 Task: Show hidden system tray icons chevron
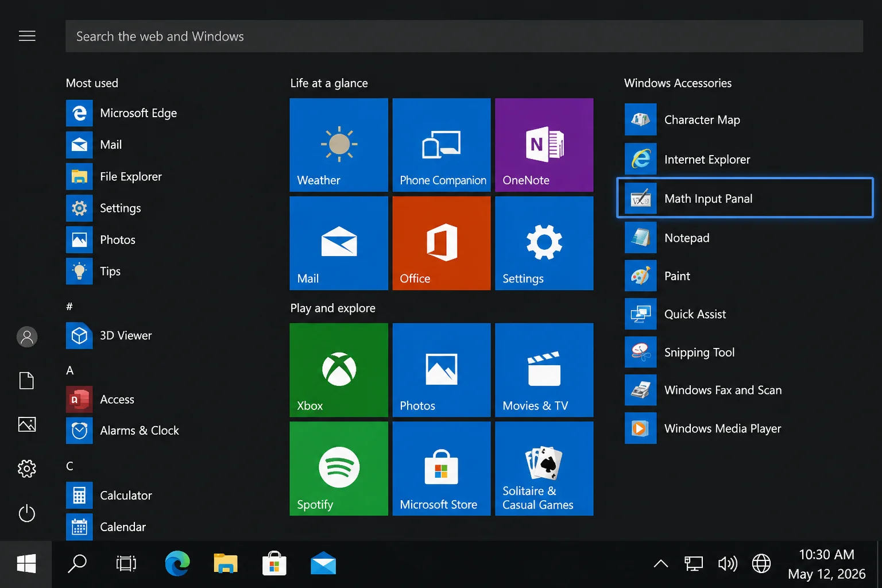(x=661, y=564)
